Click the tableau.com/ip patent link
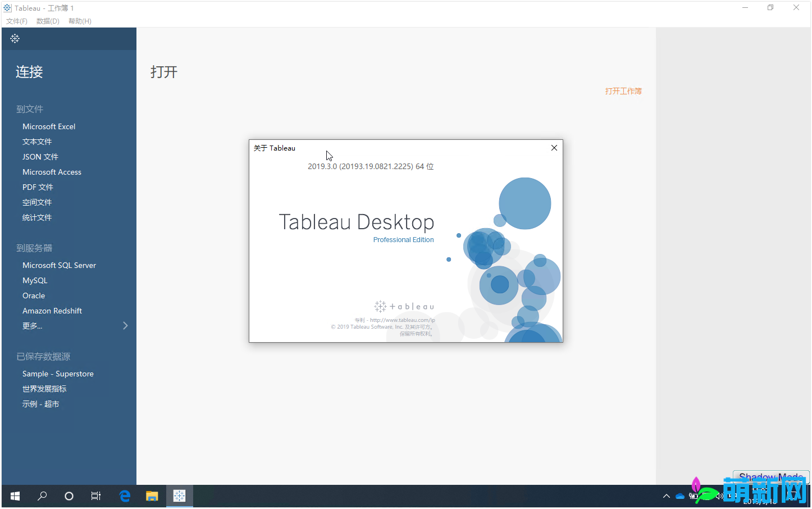This screenshot has width=812, height=509. [x=403, y=320]
